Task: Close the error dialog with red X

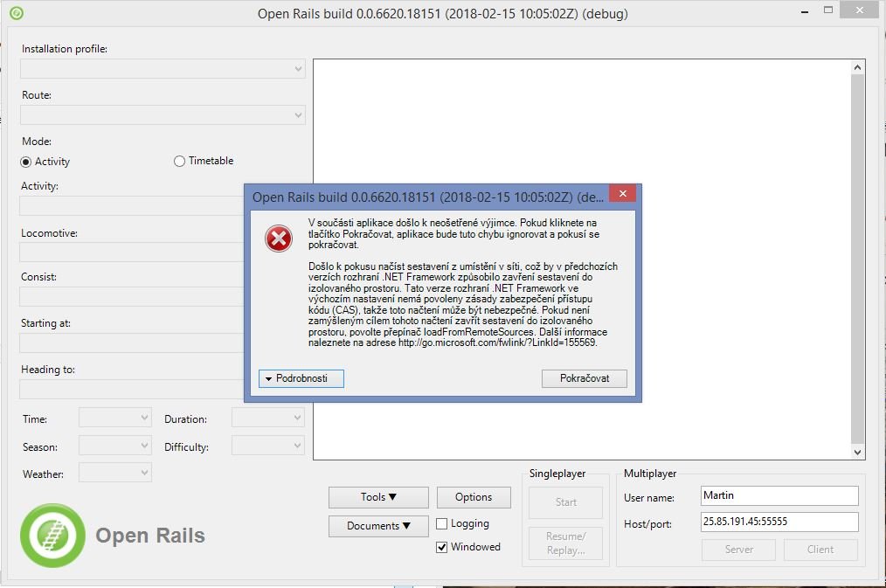Action: pyautogui.click(x=621, y=194)
